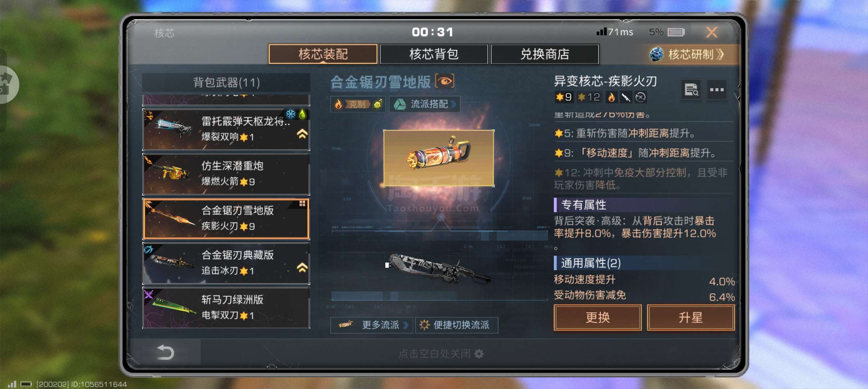The height and width of the screenshot is (389, 868).
Task: Open 更多流派 expander
Action: pyautogui.click(x=371, y=325)
